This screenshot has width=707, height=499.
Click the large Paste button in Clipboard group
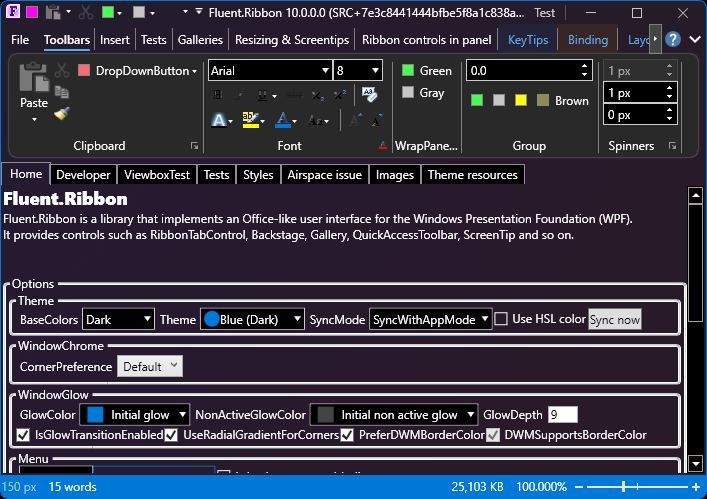(x=34, y=92)
